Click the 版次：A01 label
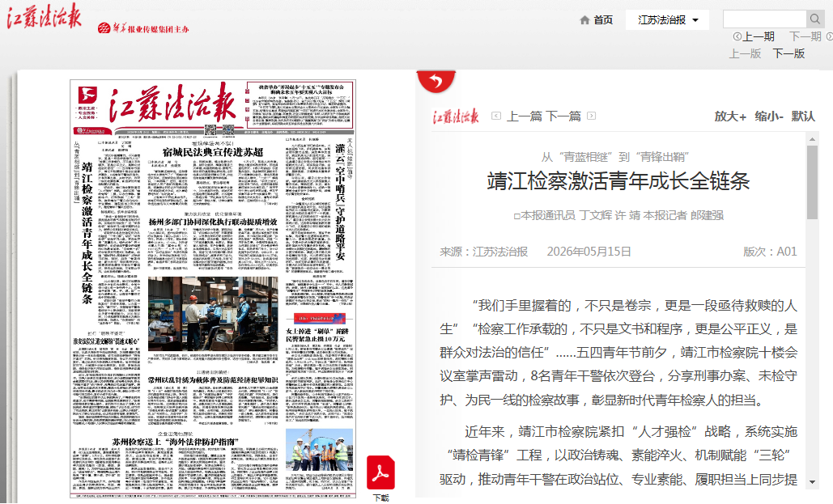 point(770,252)
